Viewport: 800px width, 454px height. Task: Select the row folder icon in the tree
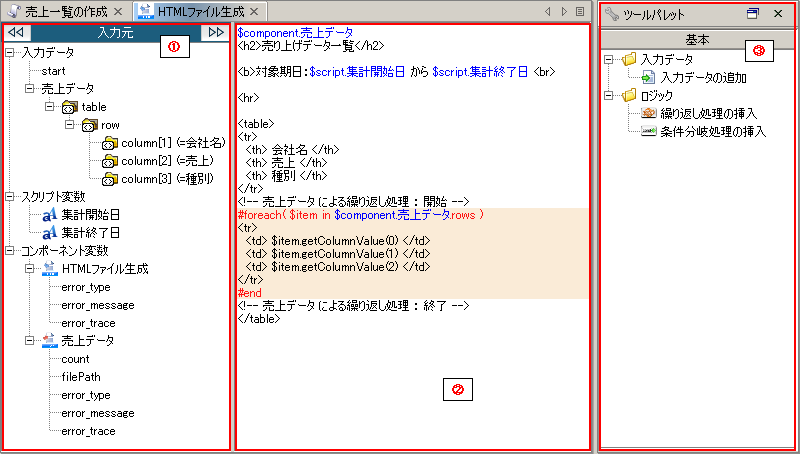(88, 125)
